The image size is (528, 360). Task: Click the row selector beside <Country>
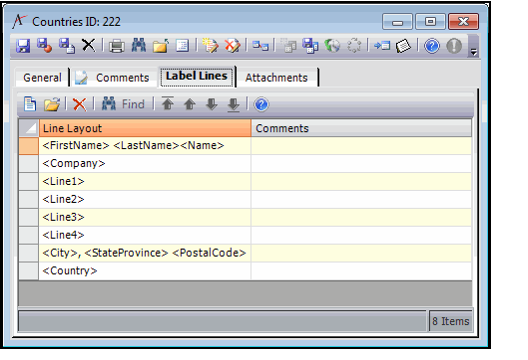pyautogui.click(x=29, y=271)
